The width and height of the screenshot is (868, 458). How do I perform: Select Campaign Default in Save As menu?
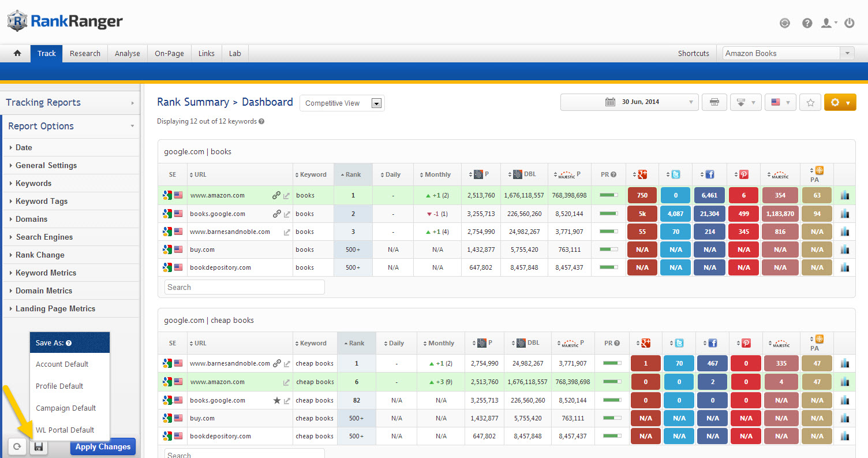point(66,408)
